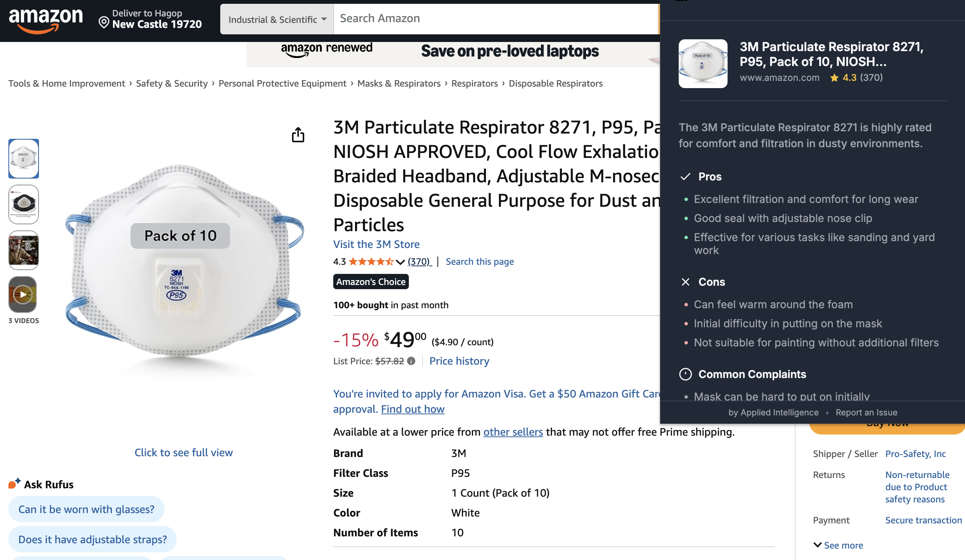Click the star rating icons
Screen dimensions: 965x560
[371, 262]
